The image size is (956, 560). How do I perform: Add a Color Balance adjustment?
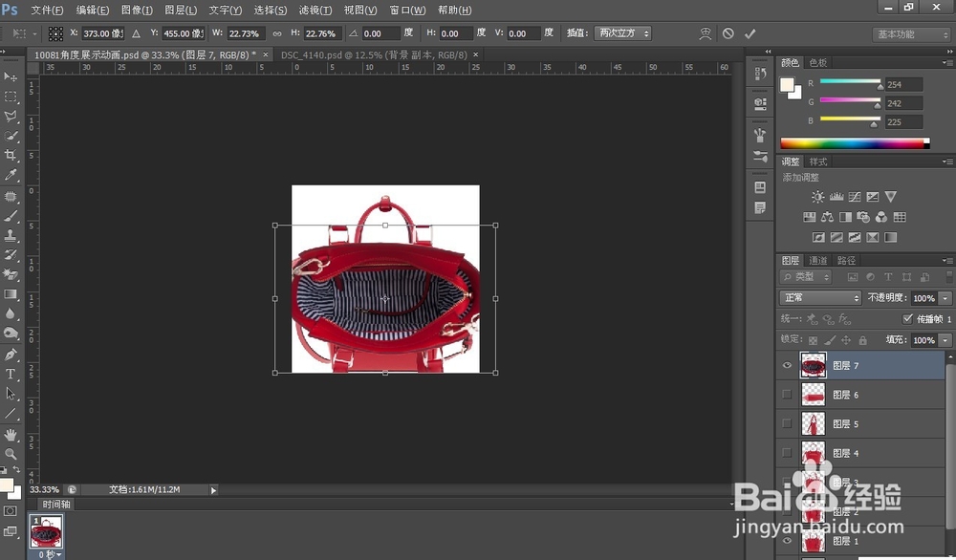tap(827, 217)
